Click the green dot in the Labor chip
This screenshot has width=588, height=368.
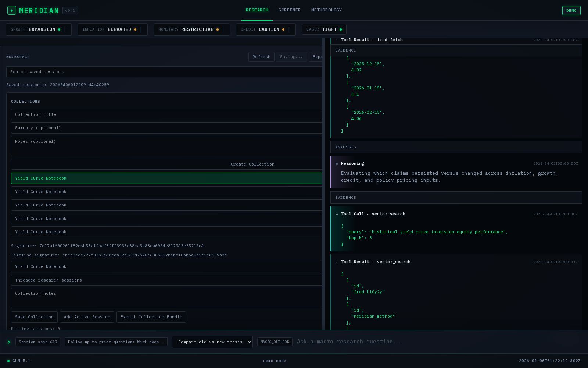tap(341, 29)
